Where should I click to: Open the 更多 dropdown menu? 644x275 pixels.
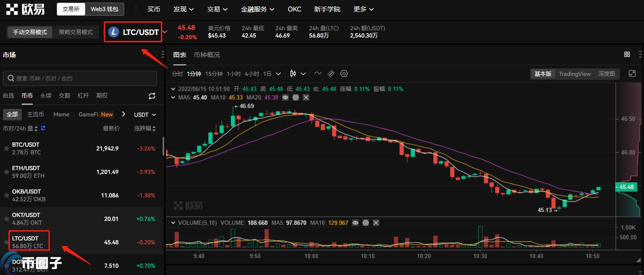coord(364,9)
